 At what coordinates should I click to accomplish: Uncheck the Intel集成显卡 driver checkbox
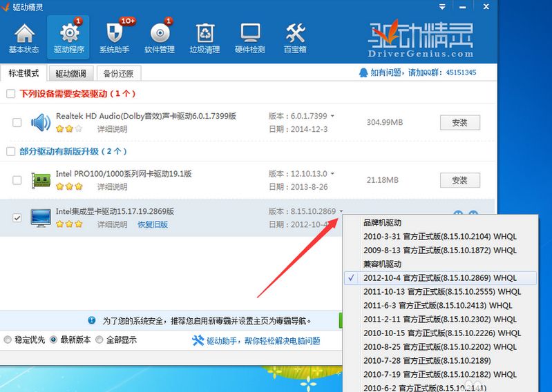[17, 218]
